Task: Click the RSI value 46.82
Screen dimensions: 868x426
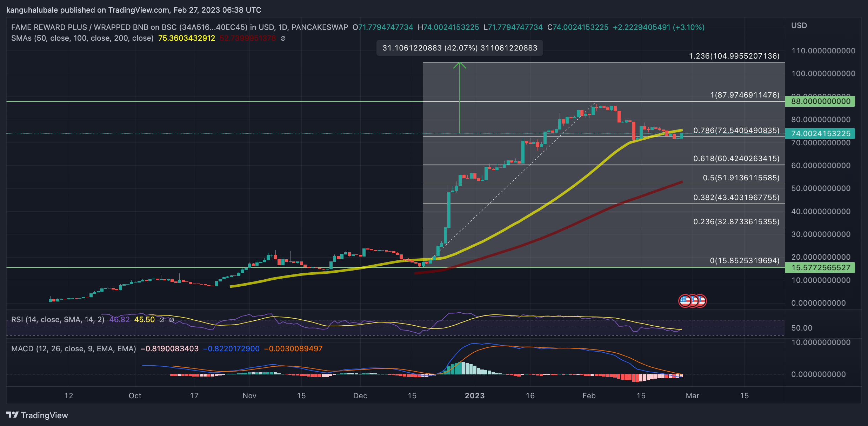Action: point(120,320)
